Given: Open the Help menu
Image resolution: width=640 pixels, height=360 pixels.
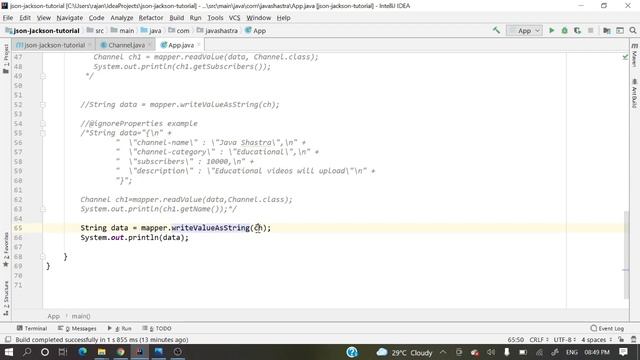Looking at the screenshot, I should (283, 18).
